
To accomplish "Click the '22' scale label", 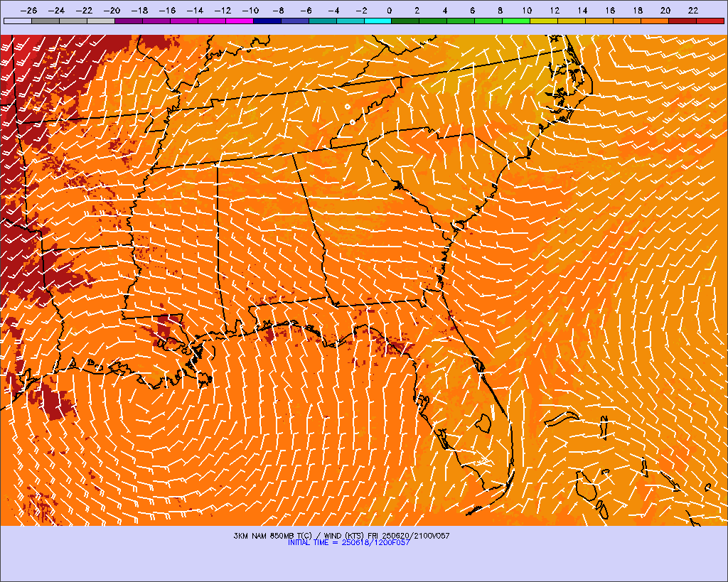I will (x=693, y=10).
